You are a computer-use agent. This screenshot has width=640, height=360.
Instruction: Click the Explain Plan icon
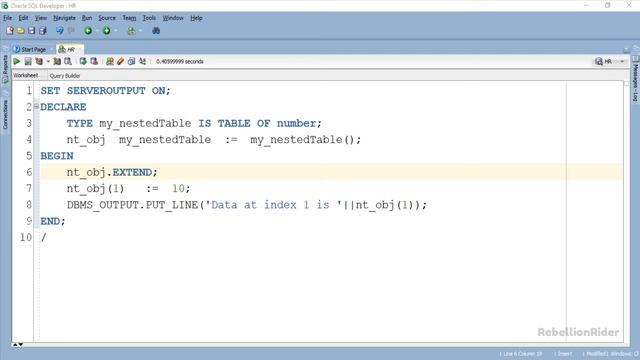39,61
